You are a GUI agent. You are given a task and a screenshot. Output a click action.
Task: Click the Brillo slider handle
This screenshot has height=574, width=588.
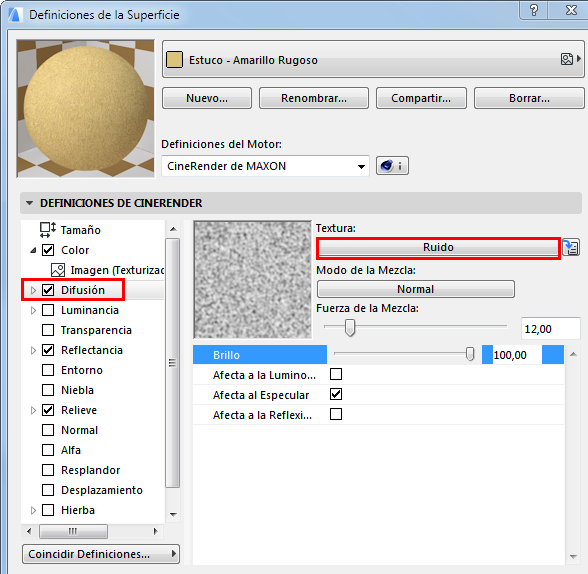point(470,354)
